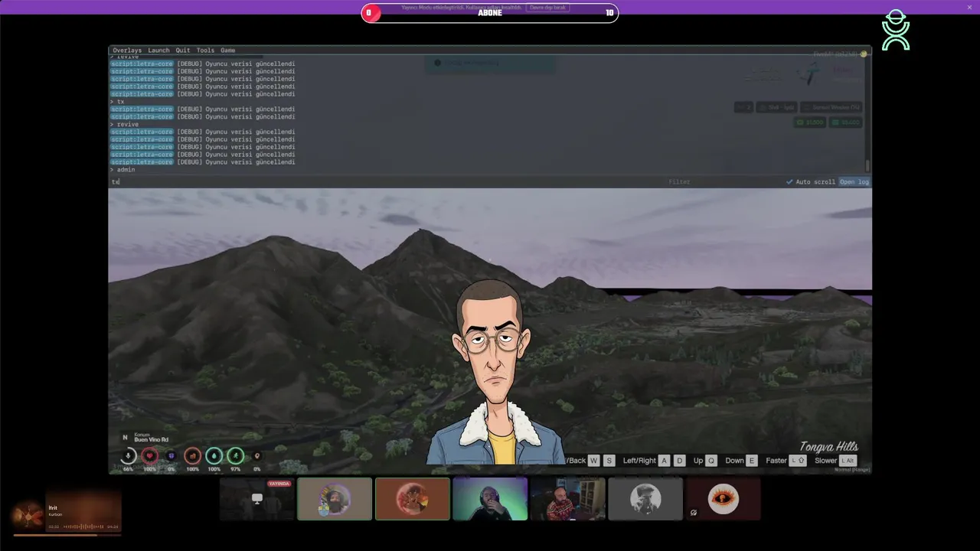Screen dimensions: 980x551
Task: Click the Buen Vino Rd location text
Action: [151, 440]
